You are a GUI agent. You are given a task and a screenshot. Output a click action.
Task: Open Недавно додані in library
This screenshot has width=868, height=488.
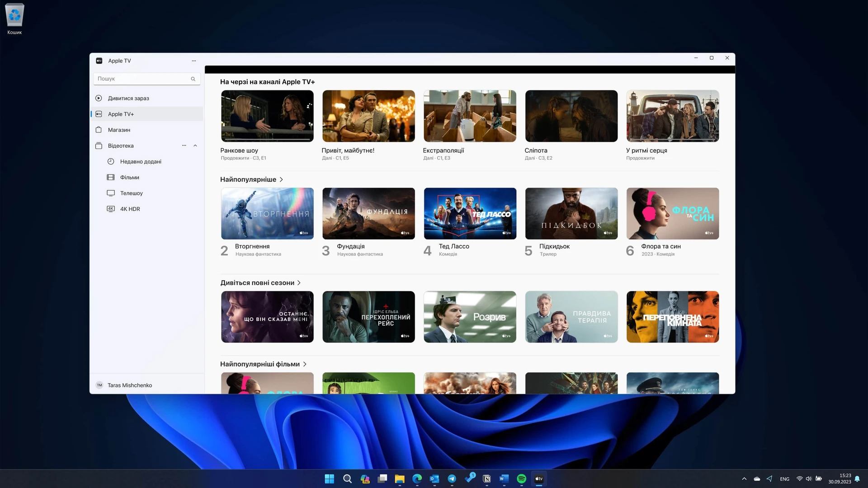point(146,161)
